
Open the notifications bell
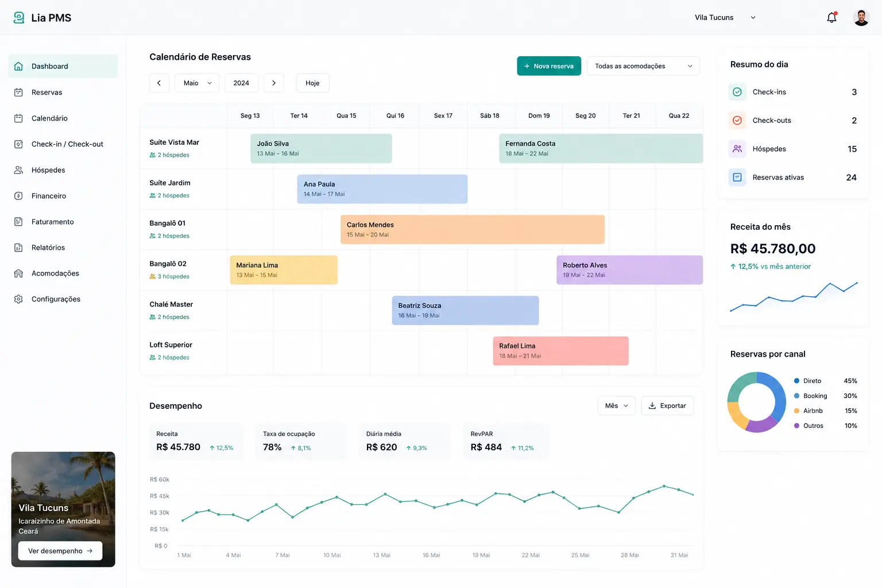click(831, 18)
